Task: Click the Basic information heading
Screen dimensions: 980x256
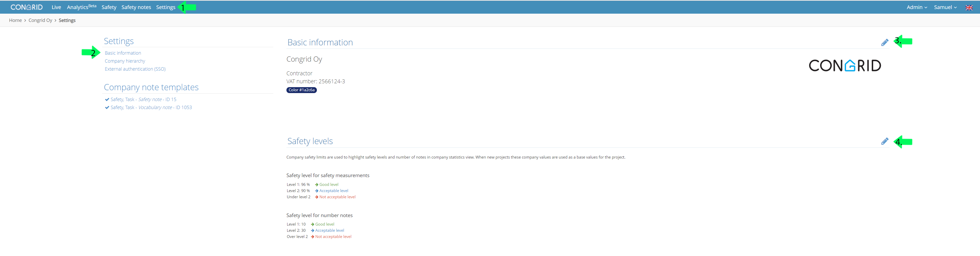Action: [x=320, y=42]
